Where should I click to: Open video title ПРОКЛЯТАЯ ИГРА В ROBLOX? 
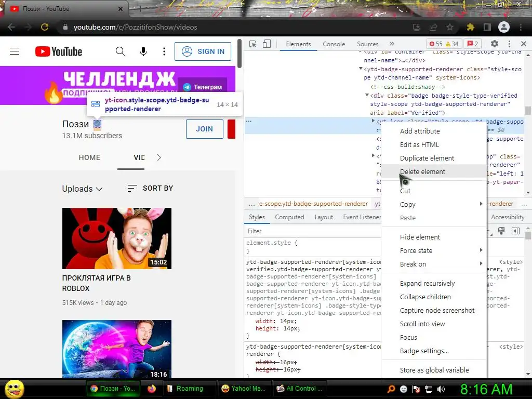coord(96,283)
